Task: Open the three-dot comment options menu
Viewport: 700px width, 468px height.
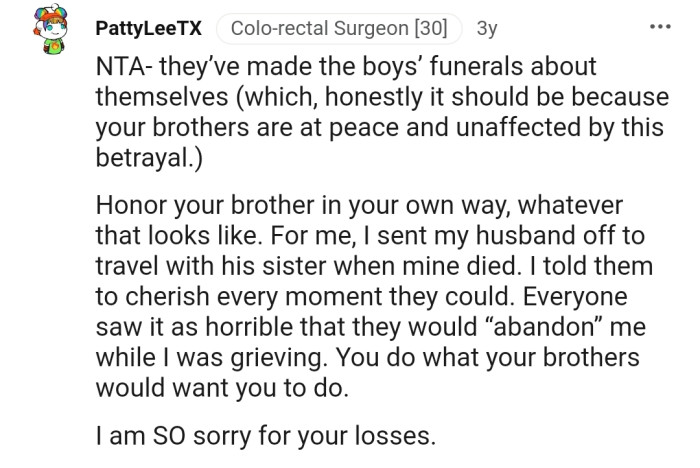Action: pyautogui.click(x=660, y=27)
